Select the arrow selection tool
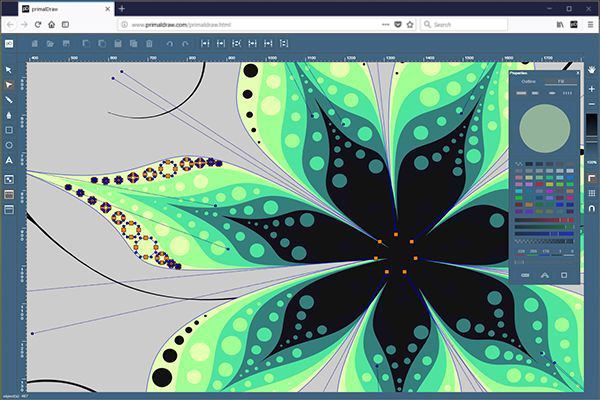This screenshot has height=400, width=600. click(x=9, y=70)
